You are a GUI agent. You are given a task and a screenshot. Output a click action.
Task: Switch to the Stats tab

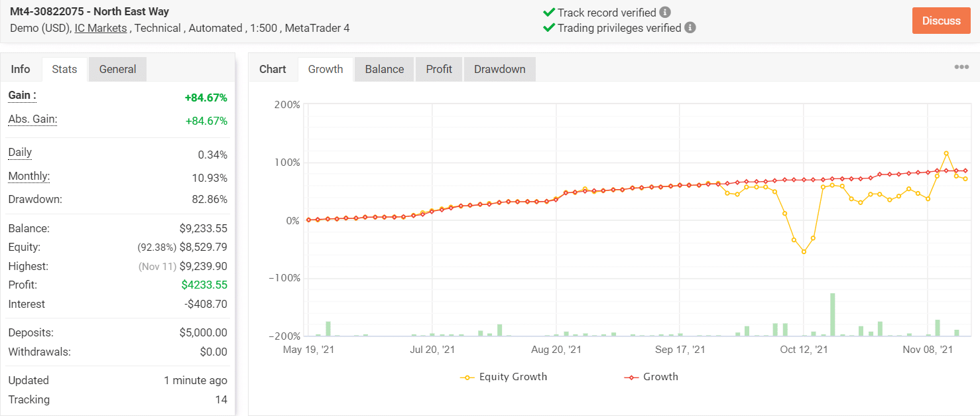64,69
